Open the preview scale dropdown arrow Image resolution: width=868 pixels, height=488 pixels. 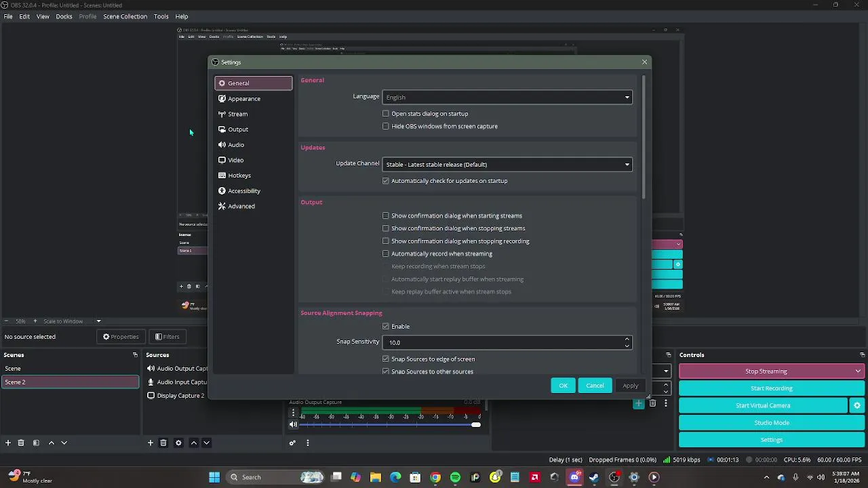[x=98, y=321]
